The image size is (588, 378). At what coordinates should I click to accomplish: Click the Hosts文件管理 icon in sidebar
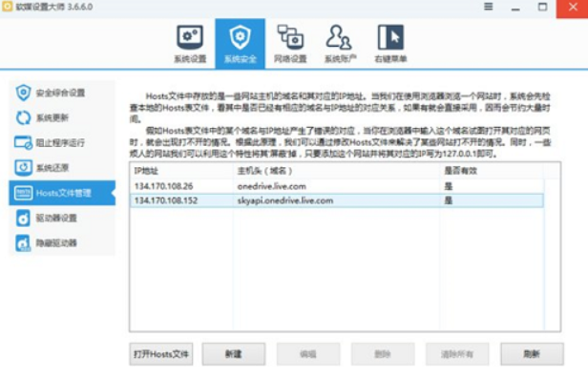pyautogui.click(x=23, y=193)
